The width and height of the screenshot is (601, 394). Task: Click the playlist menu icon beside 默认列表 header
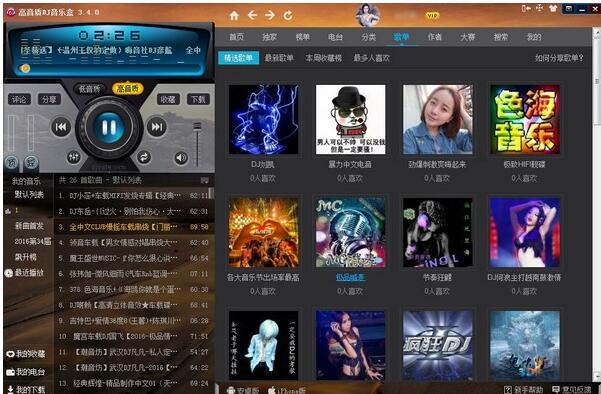coord(205,180)
